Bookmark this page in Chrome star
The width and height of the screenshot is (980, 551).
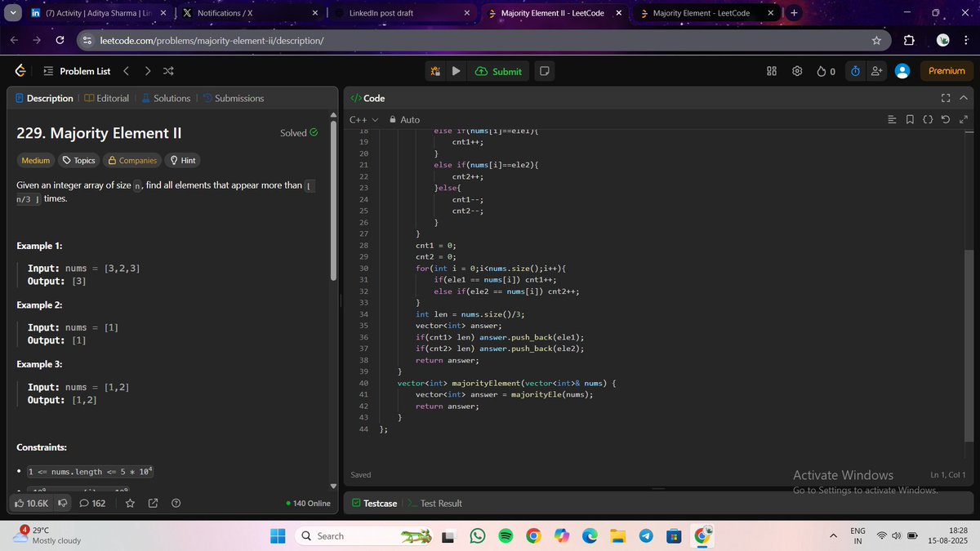click(876, 41)
